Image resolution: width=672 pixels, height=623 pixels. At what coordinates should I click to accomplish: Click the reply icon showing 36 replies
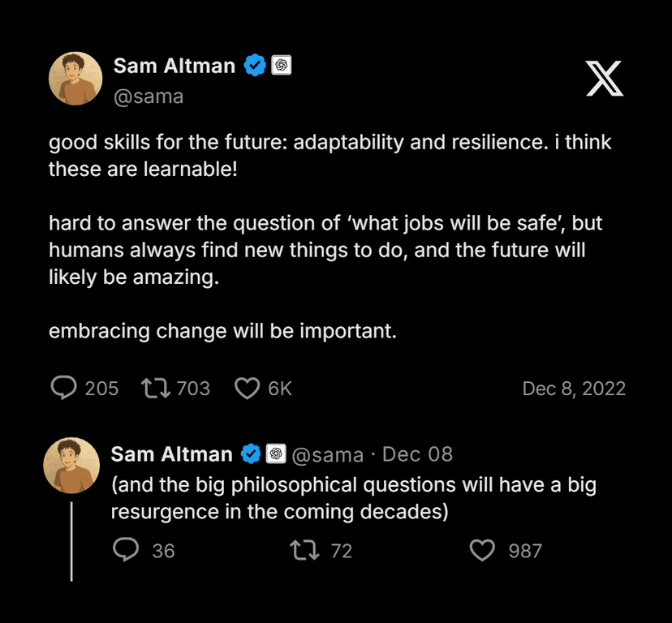point(125,551)
